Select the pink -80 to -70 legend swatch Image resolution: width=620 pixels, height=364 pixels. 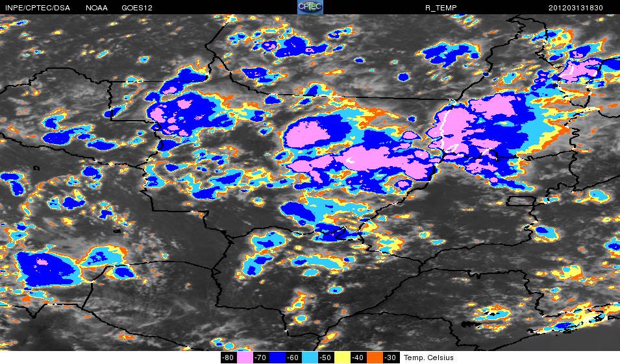(245, 358)
